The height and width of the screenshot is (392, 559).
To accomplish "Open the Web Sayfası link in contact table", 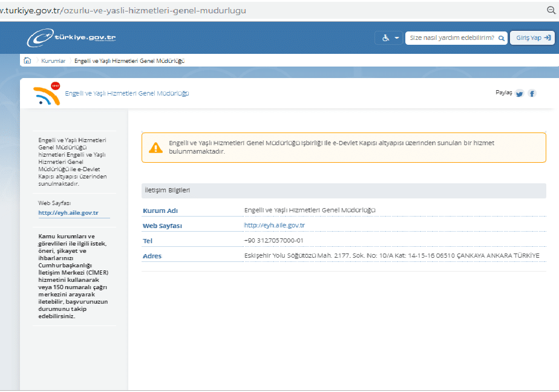I will 274,225.
